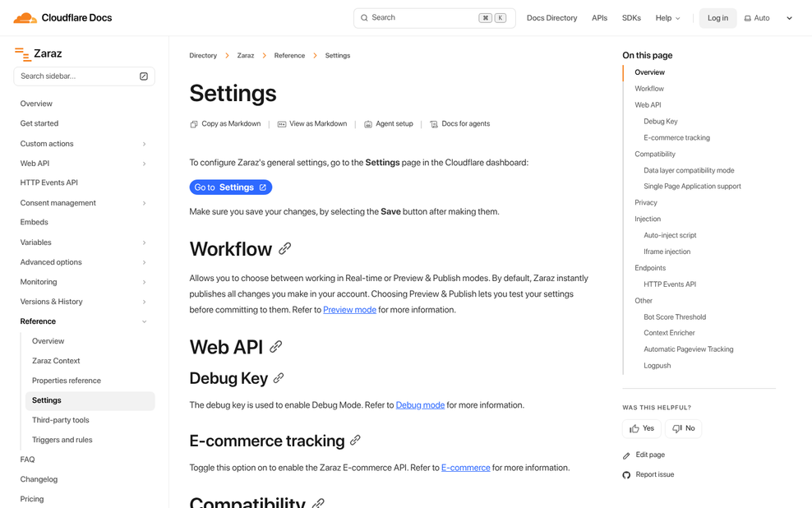
Task: Click the Auto theme monitor icon
Action: pyautogui.click(x=747, y=18)
